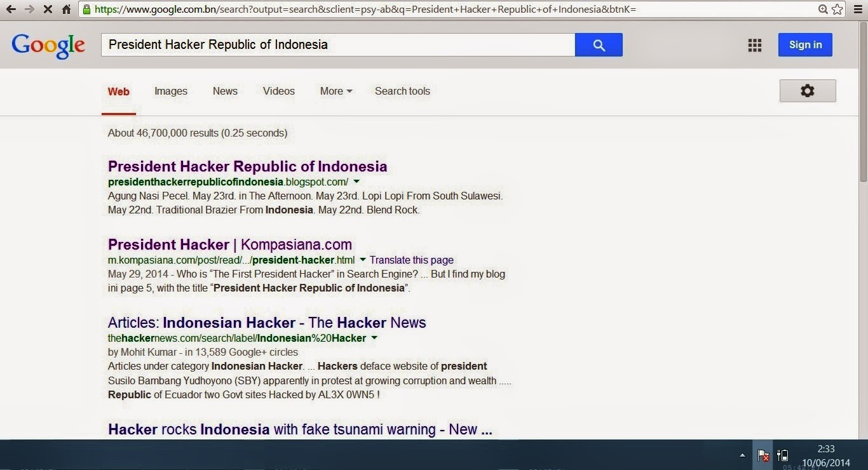Open Chrome menu icon
The width and height of the screenshot is (868, 470).
pos(858,10)
